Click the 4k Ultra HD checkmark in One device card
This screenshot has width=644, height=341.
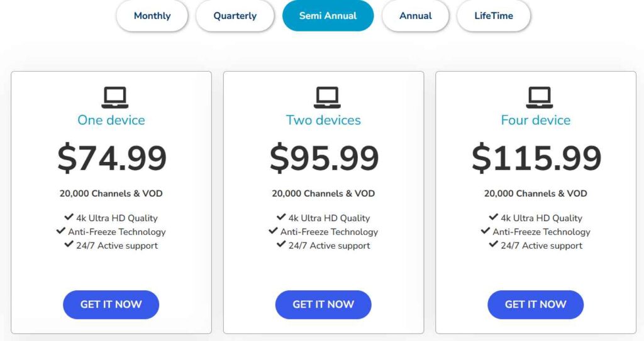click(69, 217)
